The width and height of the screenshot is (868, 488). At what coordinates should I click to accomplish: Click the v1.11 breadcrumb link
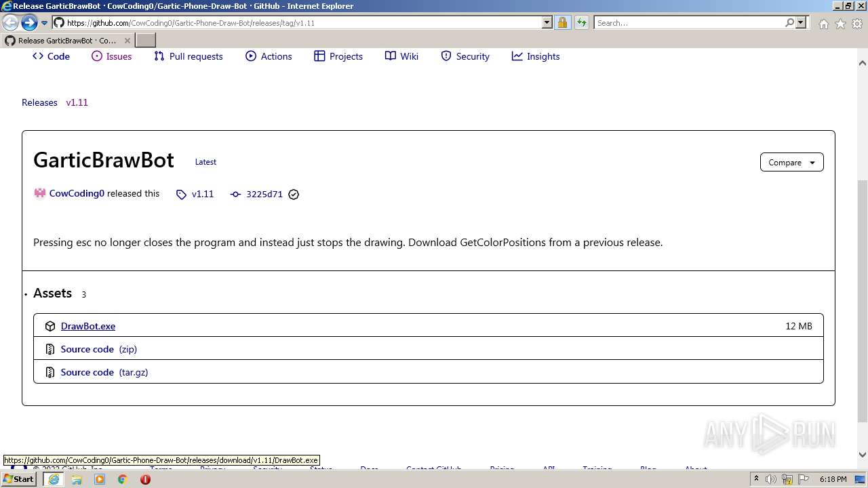(77, 102)
